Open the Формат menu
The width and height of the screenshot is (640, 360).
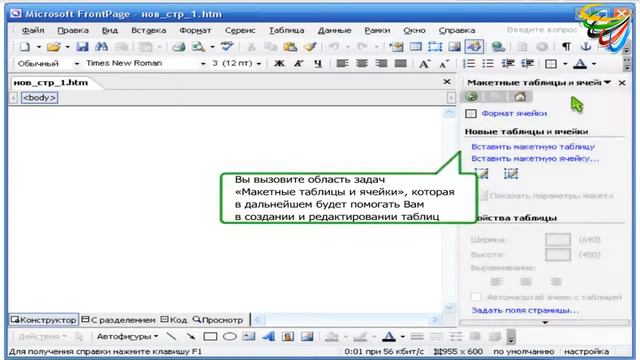coord(195,30)
